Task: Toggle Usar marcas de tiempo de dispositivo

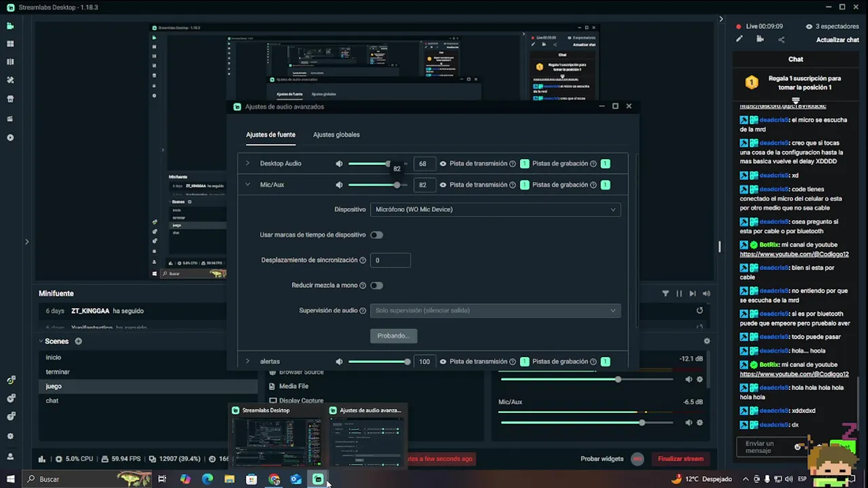Action: 376,235
